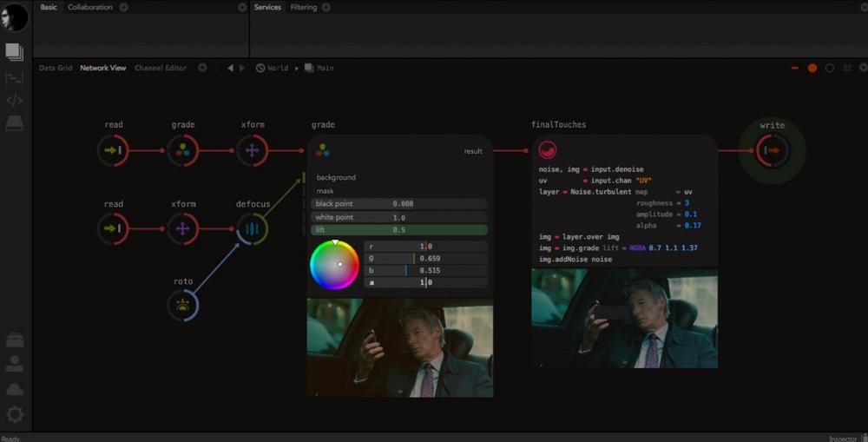Image resolution: width=868 pixels, height=442 pixels.
Task: Adjust the black point slider
Action: [399, 204]
